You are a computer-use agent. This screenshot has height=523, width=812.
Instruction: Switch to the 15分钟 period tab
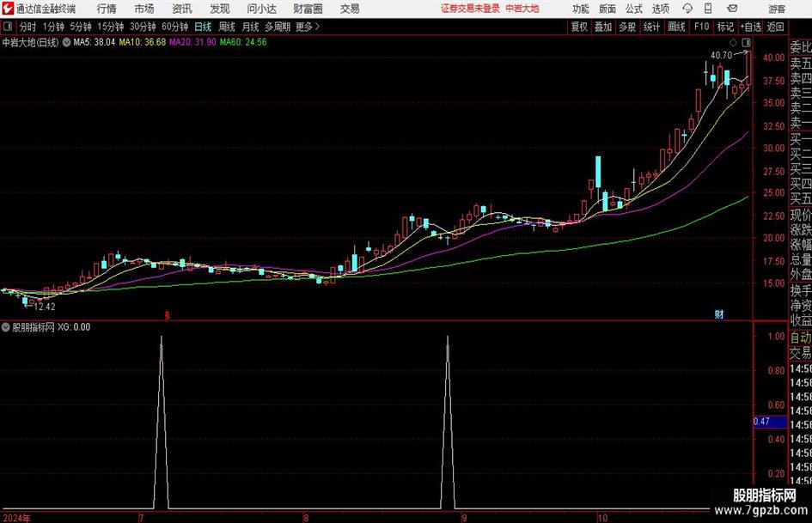110,27
